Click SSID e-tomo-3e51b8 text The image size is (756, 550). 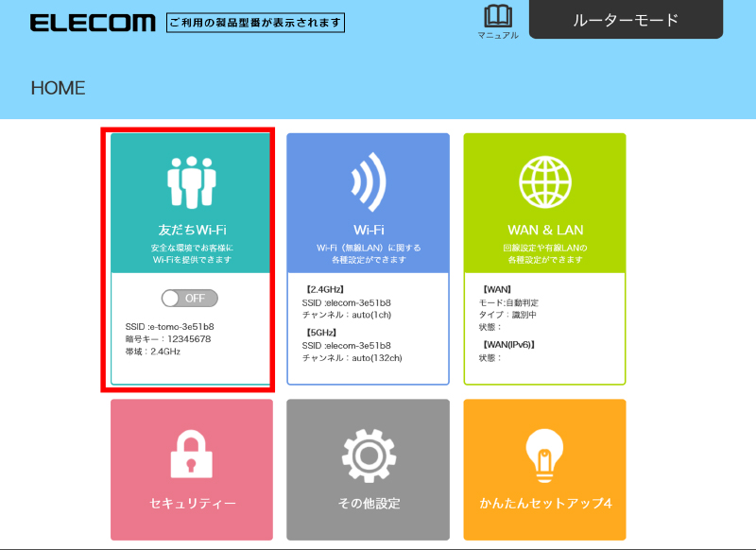170,327
